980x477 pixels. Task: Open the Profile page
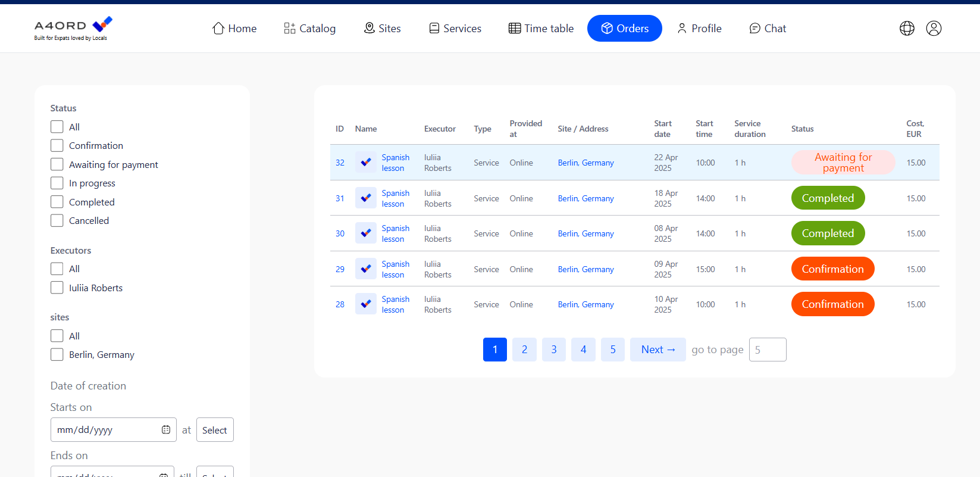699,28
